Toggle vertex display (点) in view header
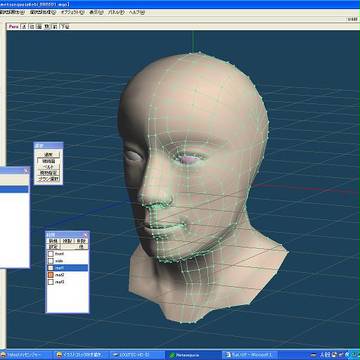360x360 pixels. [24, 27]
